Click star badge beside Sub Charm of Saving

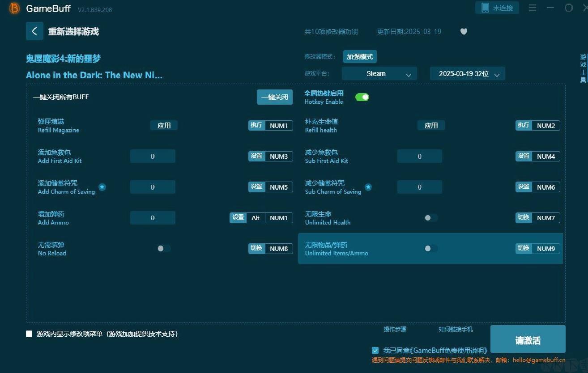[x=368, y=187]
